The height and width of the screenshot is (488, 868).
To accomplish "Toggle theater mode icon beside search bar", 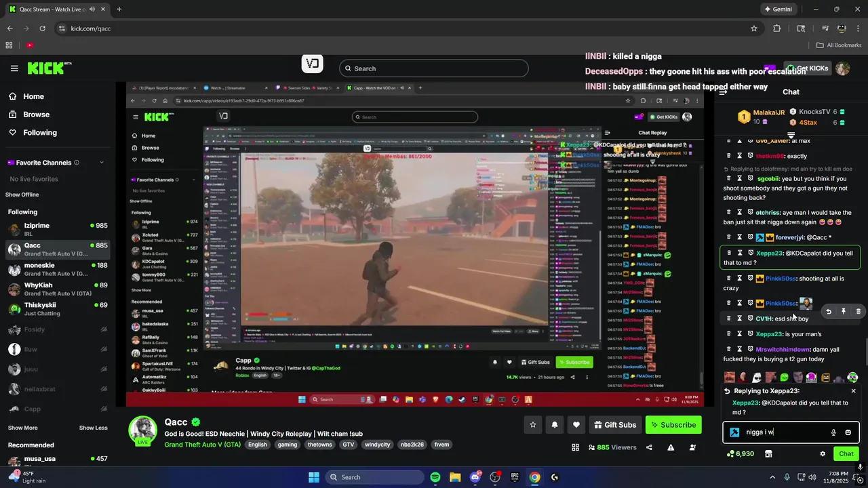I will (312, 64).
